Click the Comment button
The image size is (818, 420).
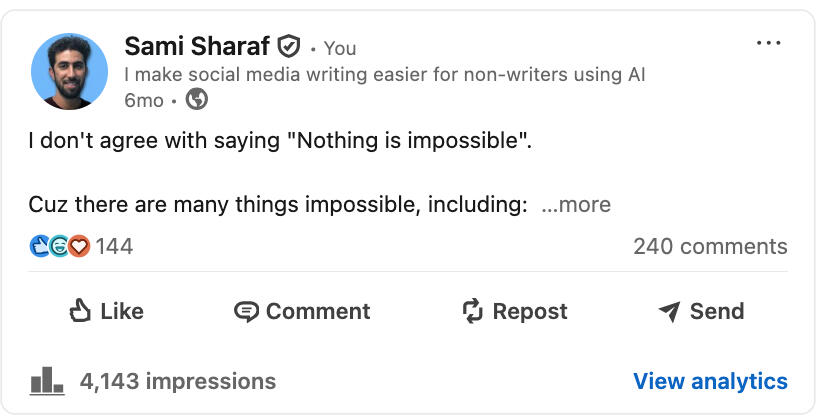tap(302, 311)
